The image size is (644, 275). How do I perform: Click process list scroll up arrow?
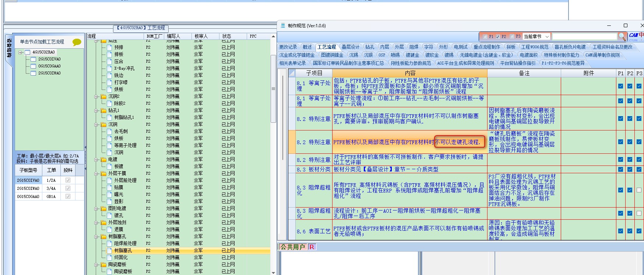[x=273, y=36]
